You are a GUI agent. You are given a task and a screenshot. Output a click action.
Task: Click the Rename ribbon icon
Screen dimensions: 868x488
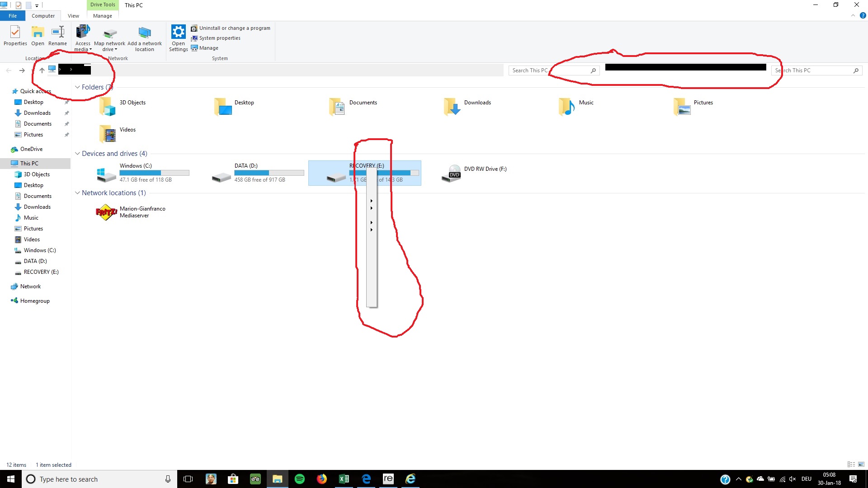click(58, 36)
